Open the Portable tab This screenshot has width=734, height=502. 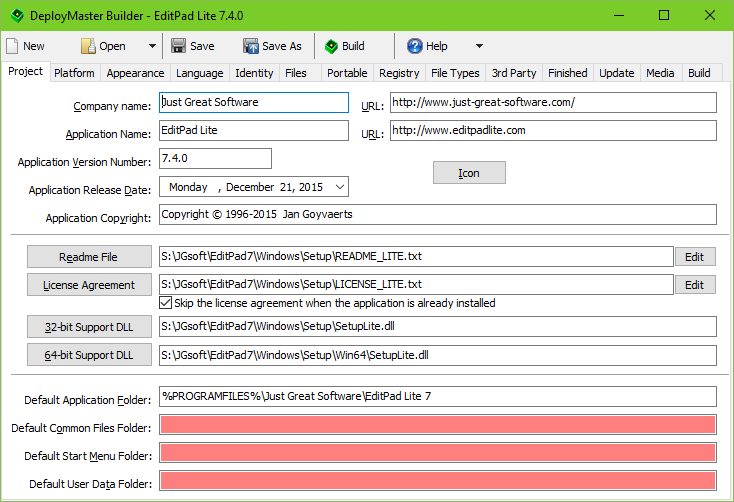(x=347, y=73)
